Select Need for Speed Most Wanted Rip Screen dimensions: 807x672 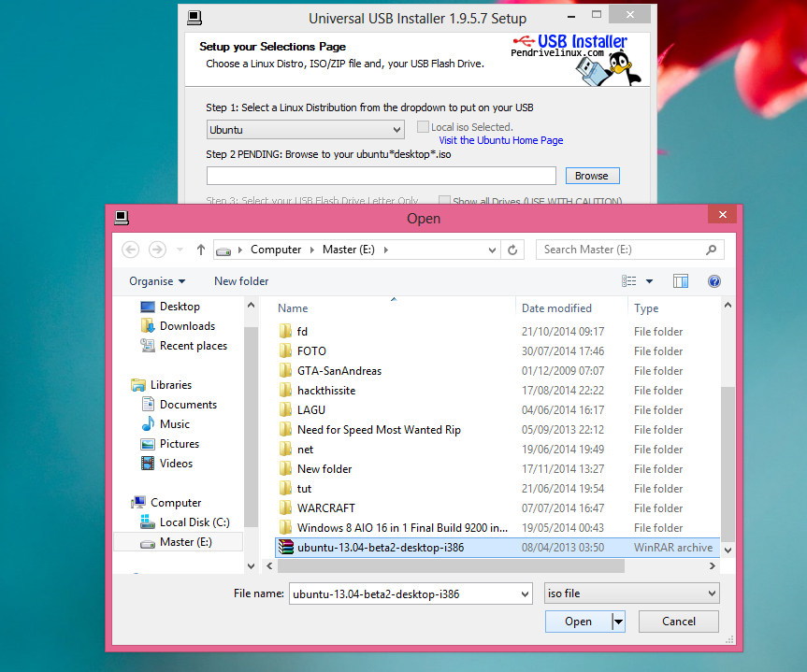coord(497,430)
